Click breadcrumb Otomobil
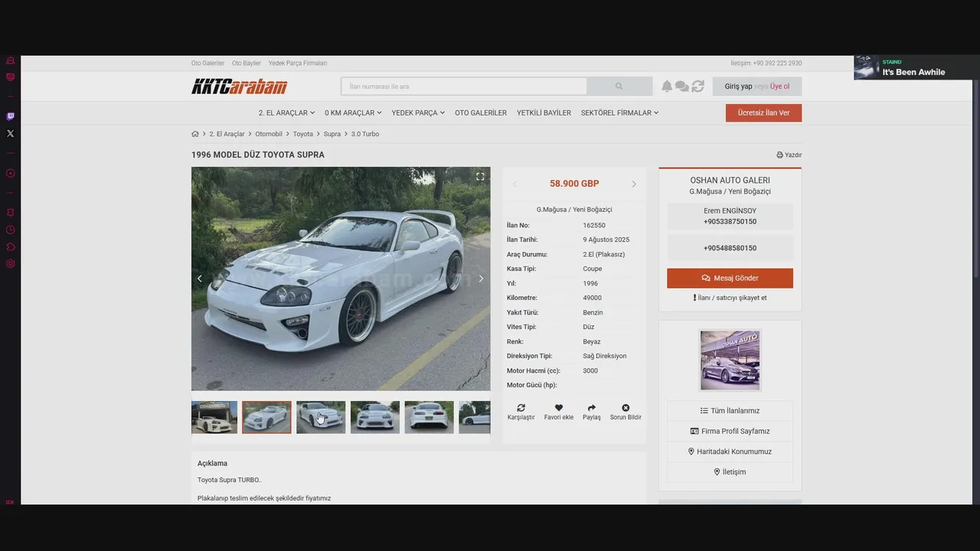Viewport: 980px width, 551px height. pos(269,134)
